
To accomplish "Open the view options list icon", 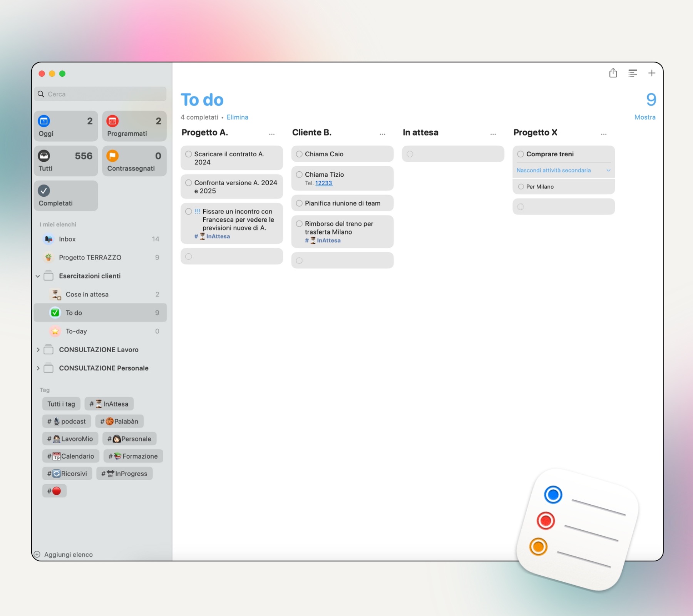I will click(633, 73).
